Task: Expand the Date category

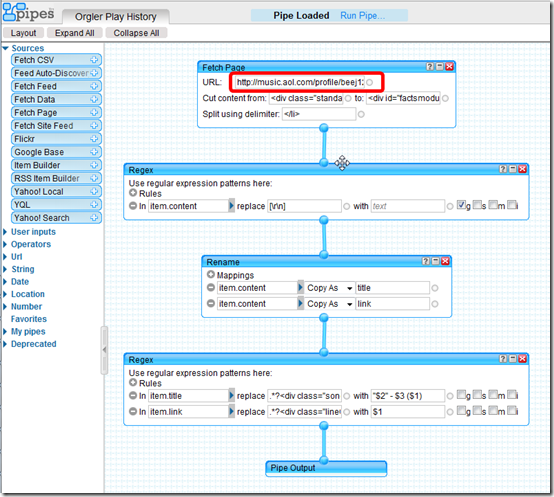Action: tap(5, 282)
